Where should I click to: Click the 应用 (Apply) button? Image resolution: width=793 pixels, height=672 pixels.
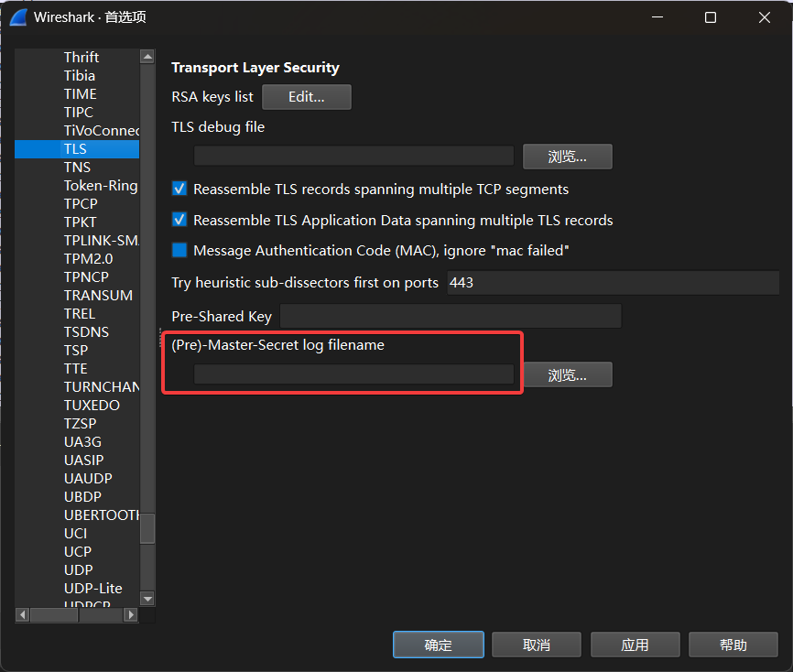(635, 645)
